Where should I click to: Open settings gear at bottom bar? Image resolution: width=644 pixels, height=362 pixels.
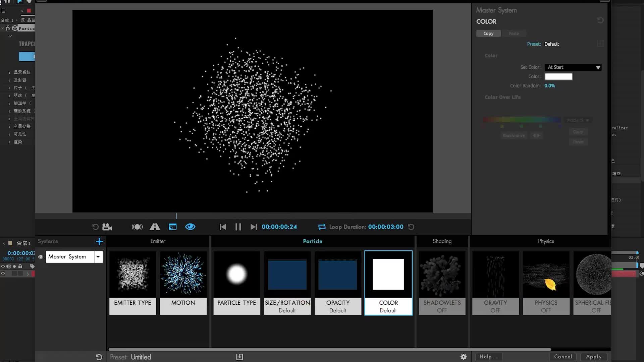point(464,357)
